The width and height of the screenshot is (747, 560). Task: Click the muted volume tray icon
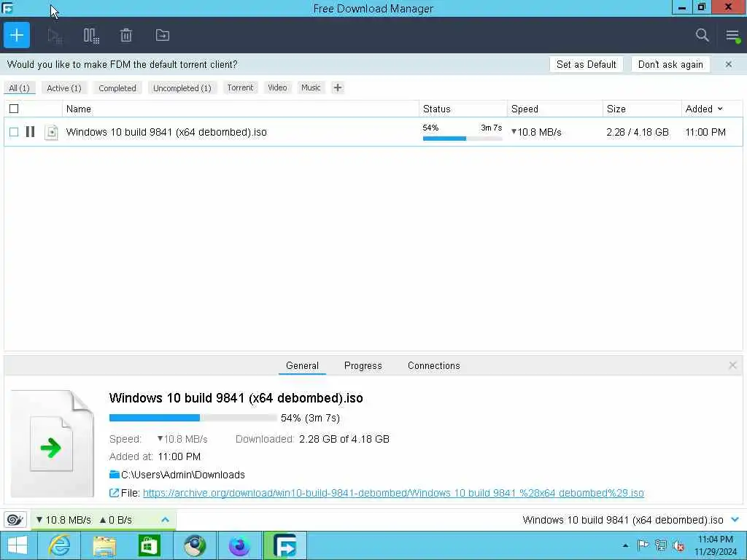[x=678, y=545]
